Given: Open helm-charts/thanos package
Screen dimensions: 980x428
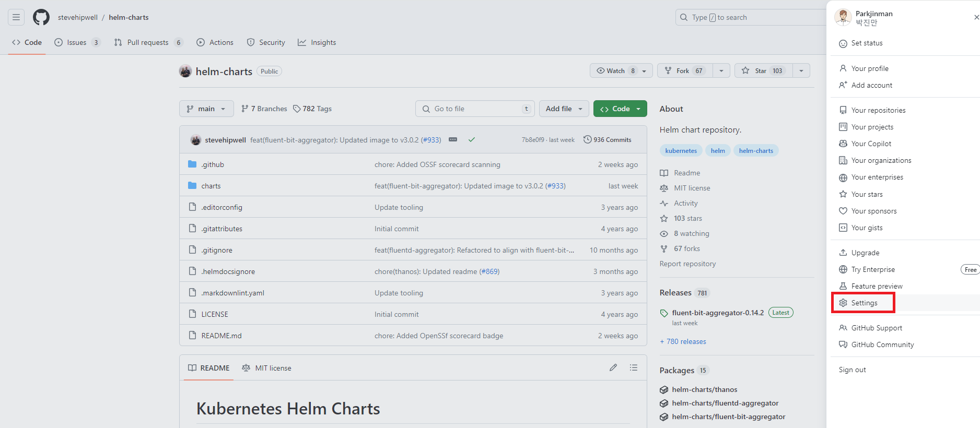Looking at the screenshot, I should (x=705, y=389).
